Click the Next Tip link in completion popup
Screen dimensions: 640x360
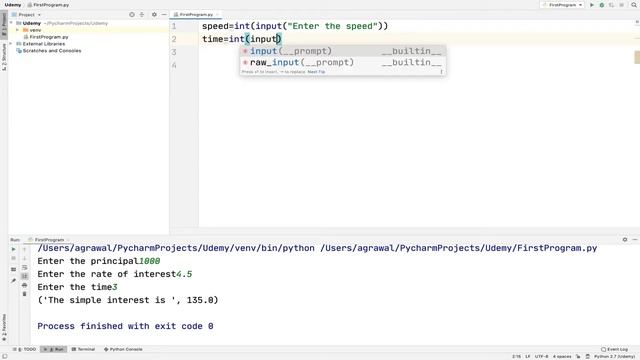(x=316, y=72)
